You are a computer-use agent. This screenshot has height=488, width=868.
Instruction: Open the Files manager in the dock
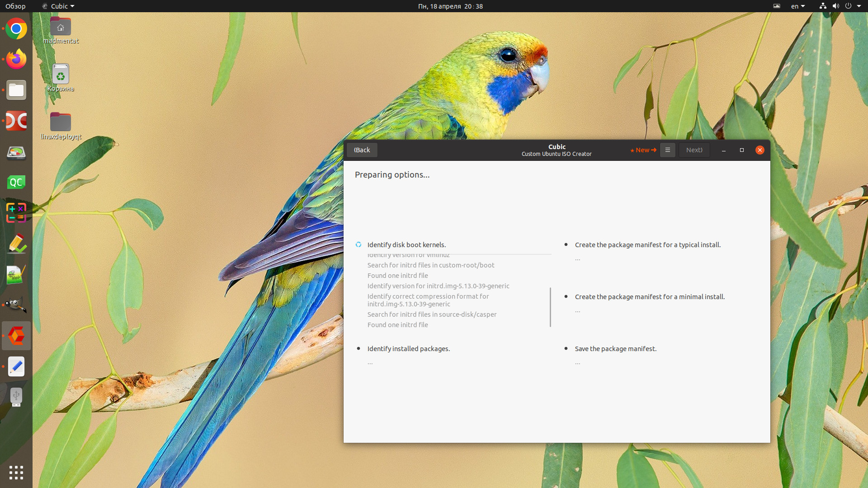[16, 90]
